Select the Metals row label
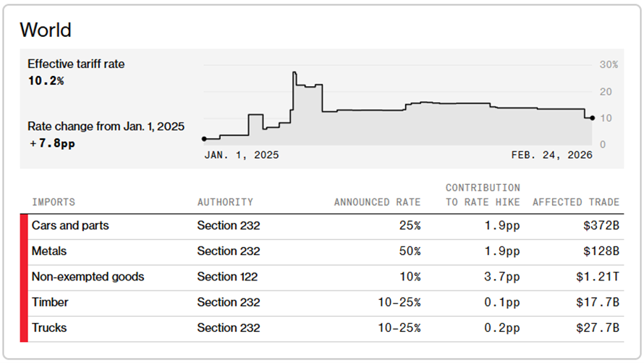Screen dimensions: 644x363 (48, 251)
